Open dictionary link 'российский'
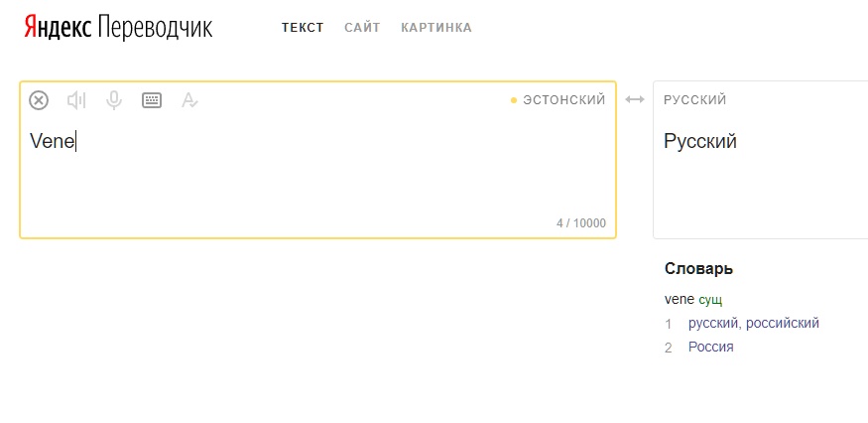The image size is (868, 423). [x=783, y=324]
